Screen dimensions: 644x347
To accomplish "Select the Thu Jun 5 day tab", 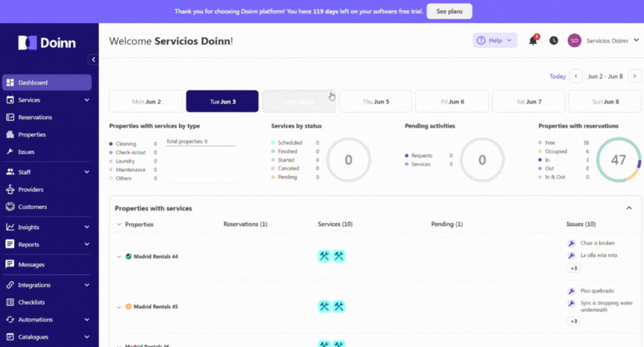I will [x=376, y=101].
